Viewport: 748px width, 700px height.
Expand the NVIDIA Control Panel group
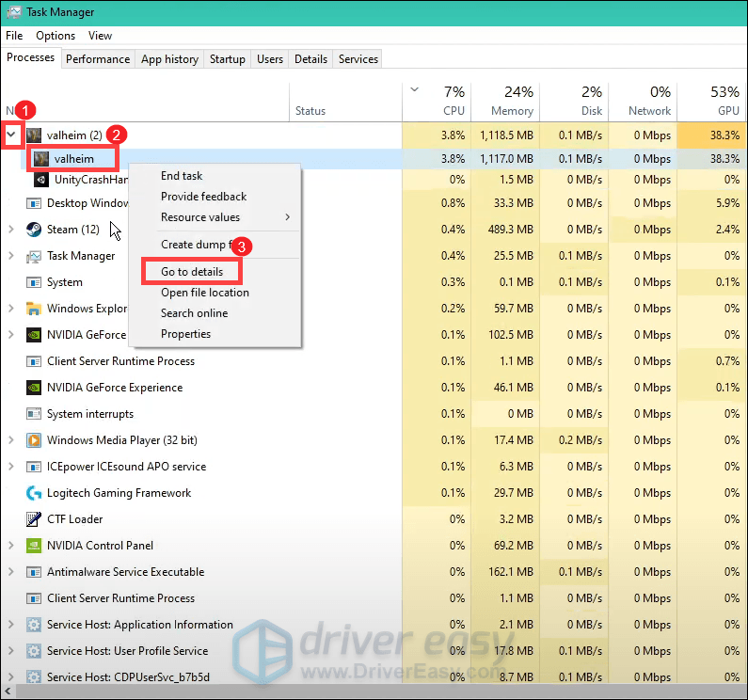pos(11,546)
